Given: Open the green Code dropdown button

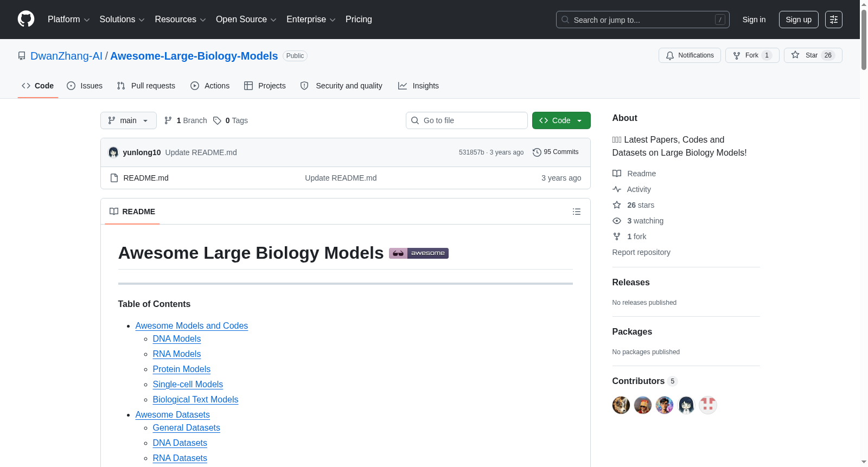Looking at the screenshot, I should 561,120.
